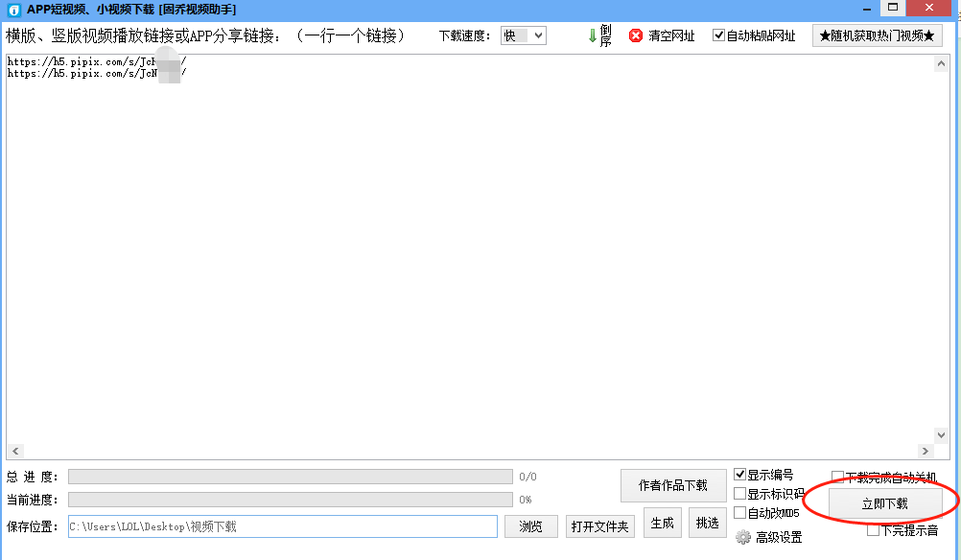Click the red clear-URLs X icon
The image size is (961, 560).
tap(636, 35)
